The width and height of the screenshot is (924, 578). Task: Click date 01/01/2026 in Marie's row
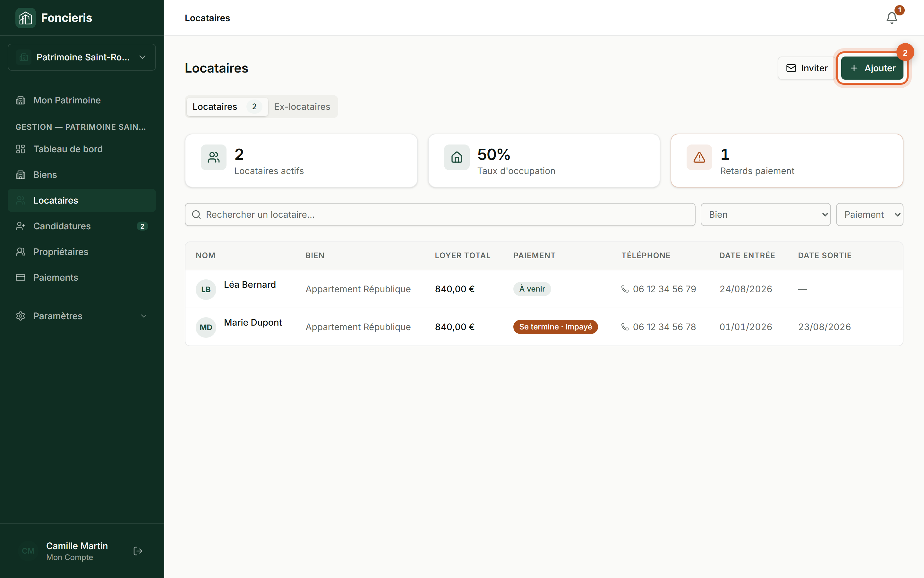[746, 327]
